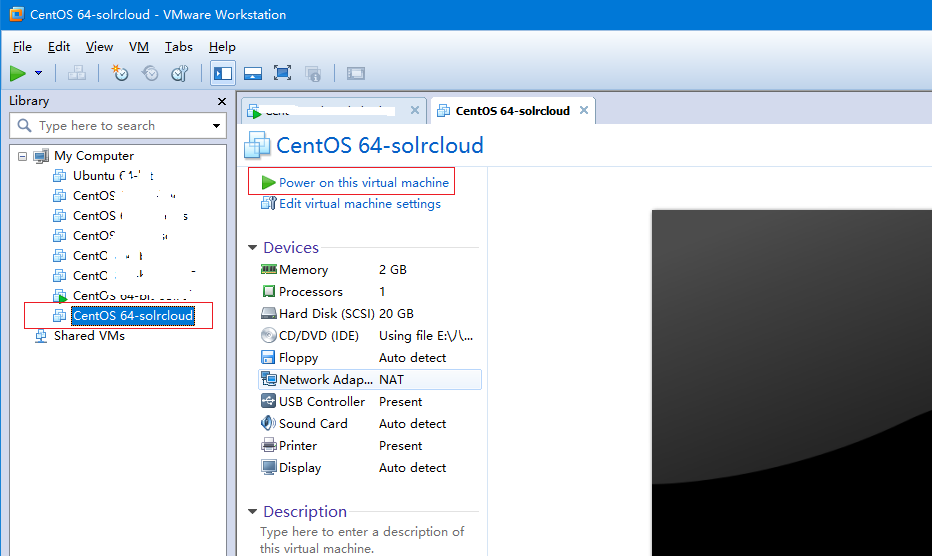Click the Processors value 1
Screen dimensions: 932x556
pos(382,291)
